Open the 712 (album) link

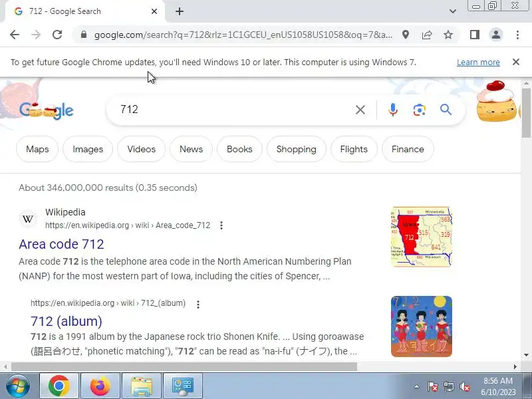click(x=66, y=321)
